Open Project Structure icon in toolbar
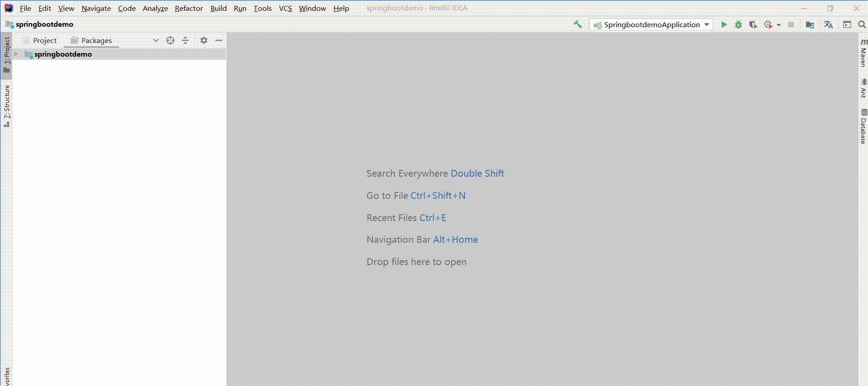Screen dimensions: 868x386 (x=810, y=24)
